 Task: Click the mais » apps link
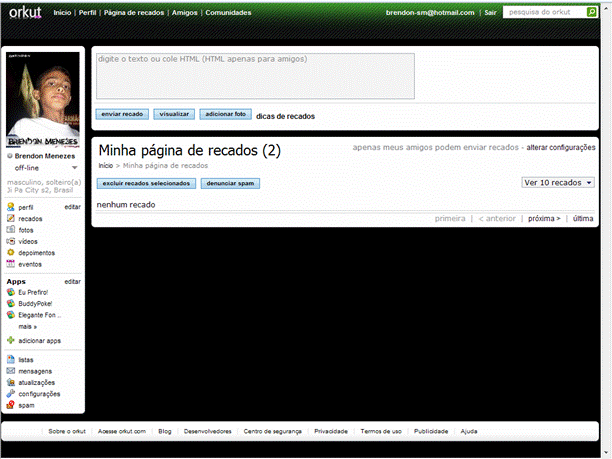pyautogui.click(x=27, y=326)
